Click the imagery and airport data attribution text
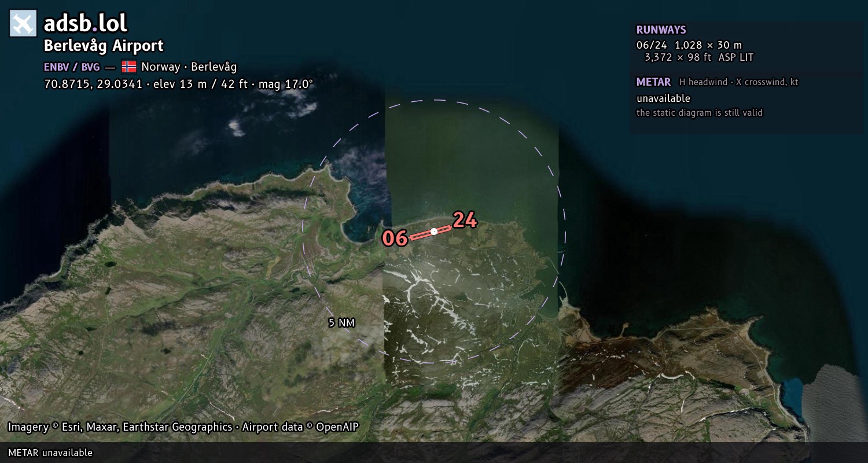The height and width of the screenshot is (463, 868). pos(183,427)
